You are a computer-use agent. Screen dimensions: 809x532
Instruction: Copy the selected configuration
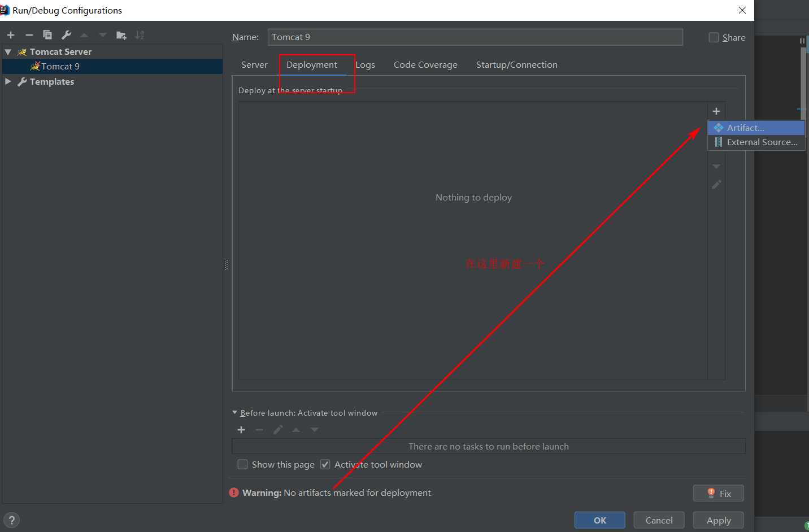click(x=47, y=35)
